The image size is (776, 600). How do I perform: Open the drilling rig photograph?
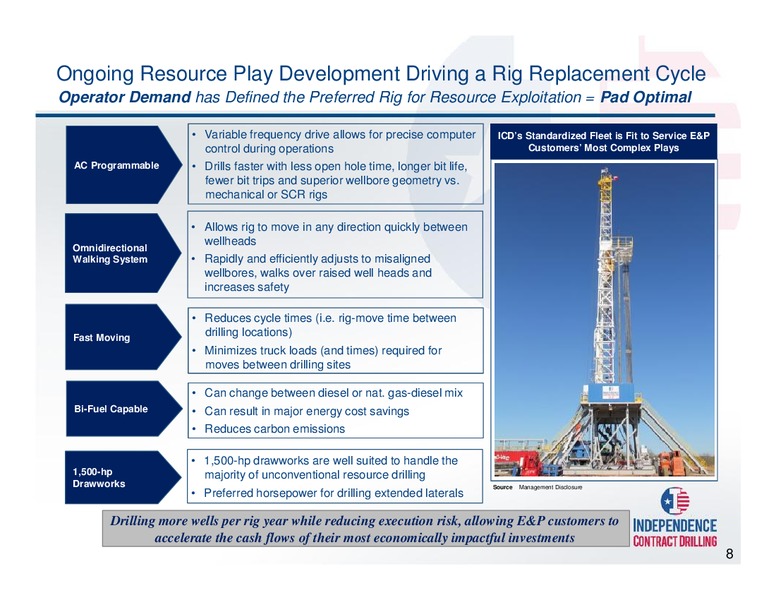pos(604,319)
